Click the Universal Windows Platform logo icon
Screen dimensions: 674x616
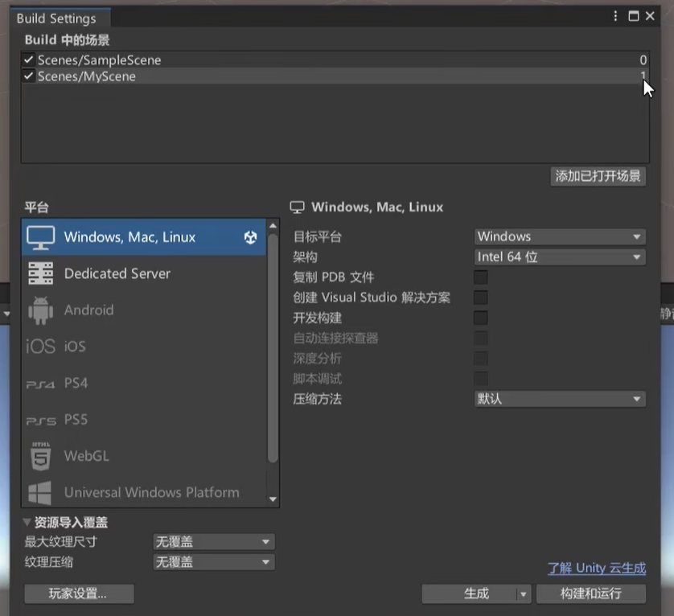[x=39, y=493]
